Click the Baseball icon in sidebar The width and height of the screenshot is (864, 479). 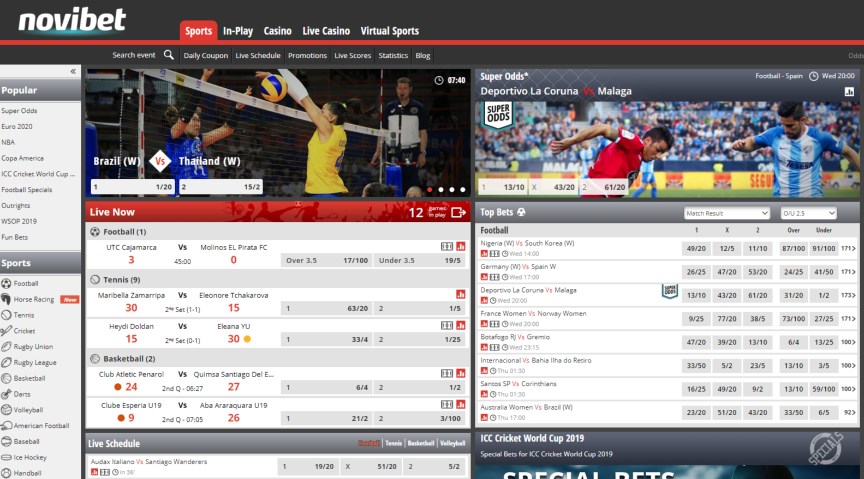coord(6,442)
